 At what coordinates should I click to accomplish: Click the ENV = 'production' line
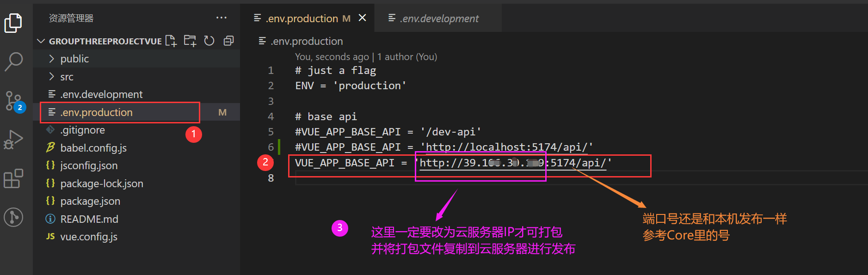pos(351,86)
